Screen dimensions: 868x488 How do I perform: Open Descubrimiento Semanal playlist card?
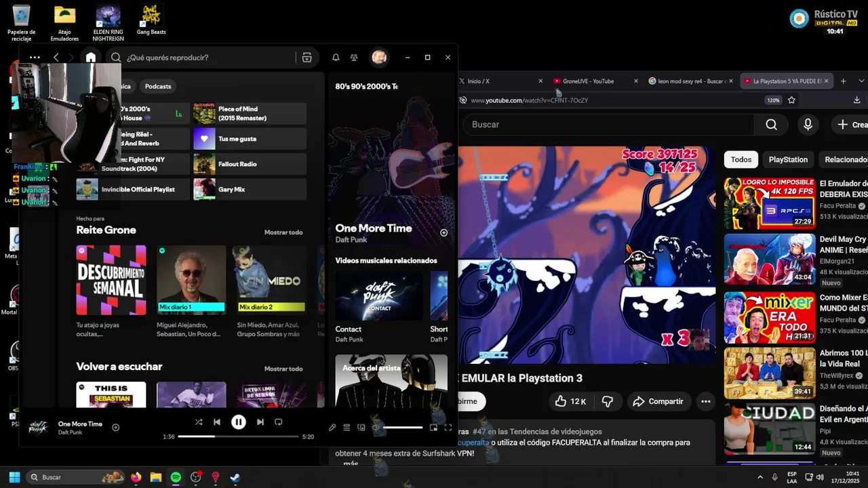(x=111, y=290)
